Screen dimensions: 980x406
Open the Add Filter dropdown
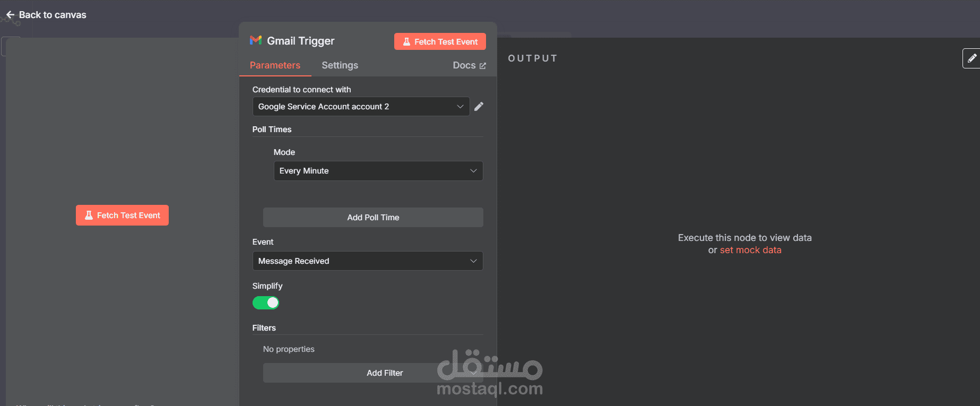(373, 373)
